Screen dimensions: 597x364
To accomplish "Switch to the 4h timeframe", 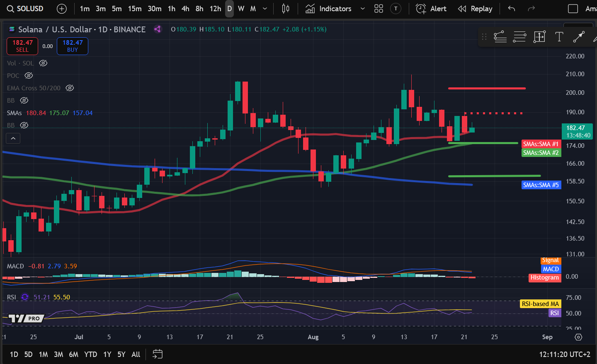I will 185,9.
